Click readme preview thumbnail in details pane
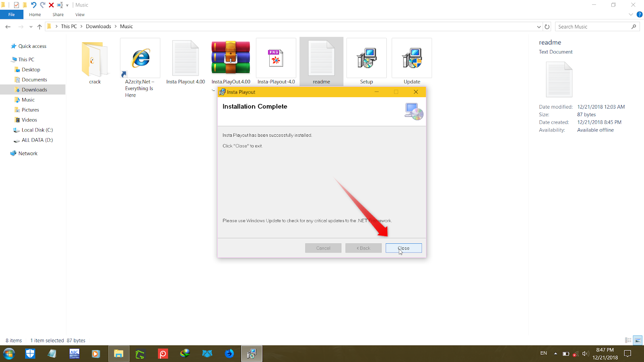 pos(559,79)
